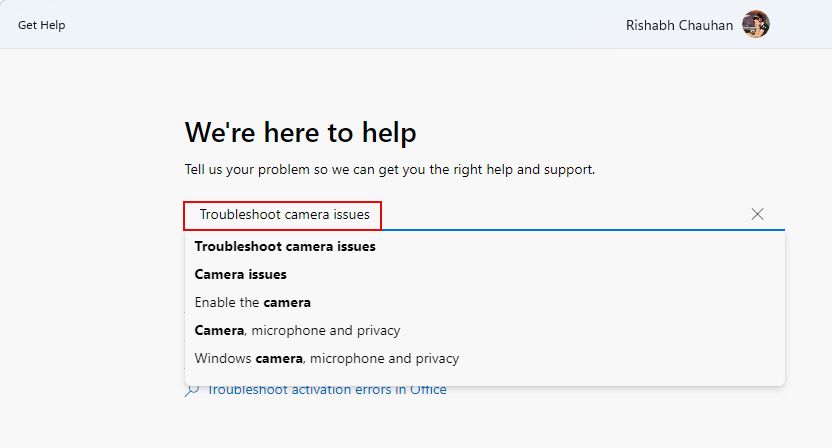Image resolution: width=832 pixels, height=448 pixels.
Task: Focus the search field's empty space before the X
Action: [x=560, y=214]
